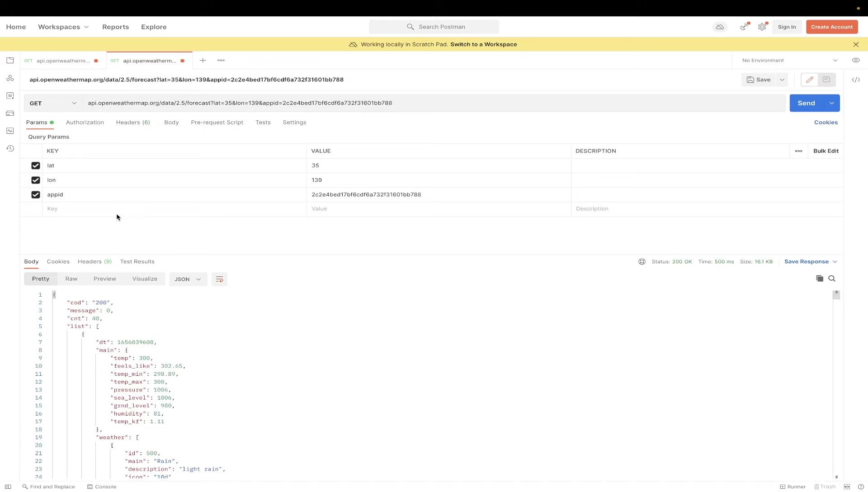The image size is (868, 492).
Task: Switch response view to Visualize
Action: (145, 279)
